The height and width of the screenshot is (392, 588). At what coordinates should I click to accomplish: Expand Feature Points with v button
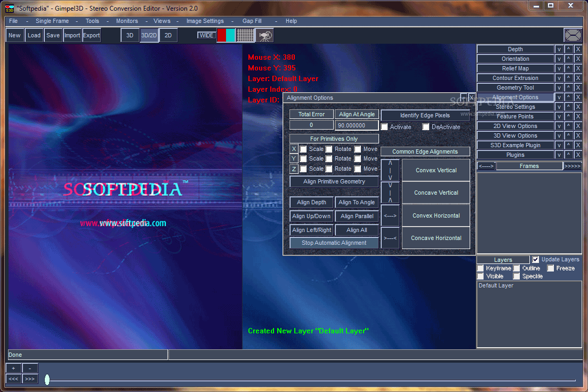(559, 116)
